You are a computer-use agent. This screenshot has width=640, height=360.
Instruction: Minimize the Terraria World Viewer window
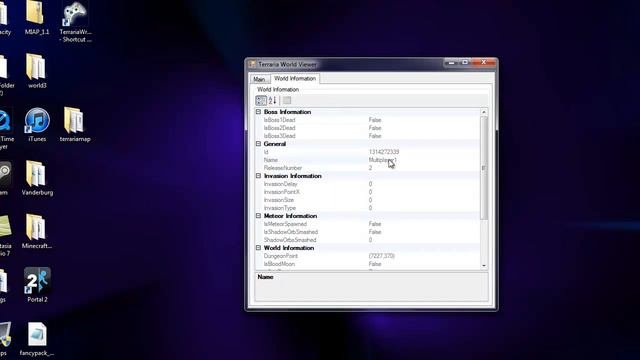point(451,63)
